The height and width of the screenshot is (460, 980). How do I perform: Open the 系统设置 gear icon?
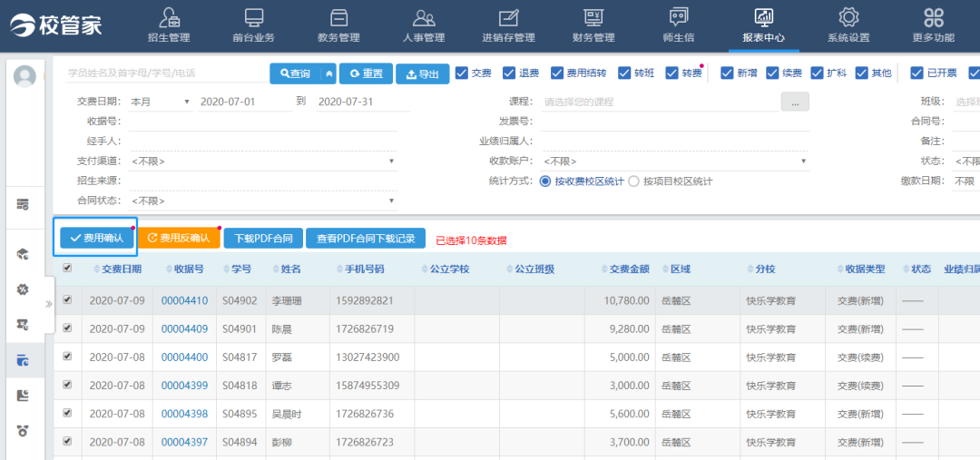click(x=848, y=18)
